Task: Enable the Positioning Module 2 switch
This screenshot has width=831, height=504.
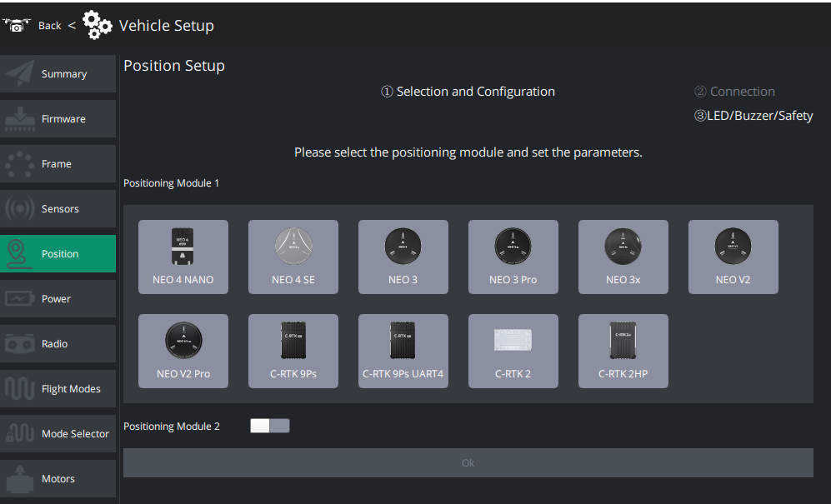Action: click(x=269, y=426)
